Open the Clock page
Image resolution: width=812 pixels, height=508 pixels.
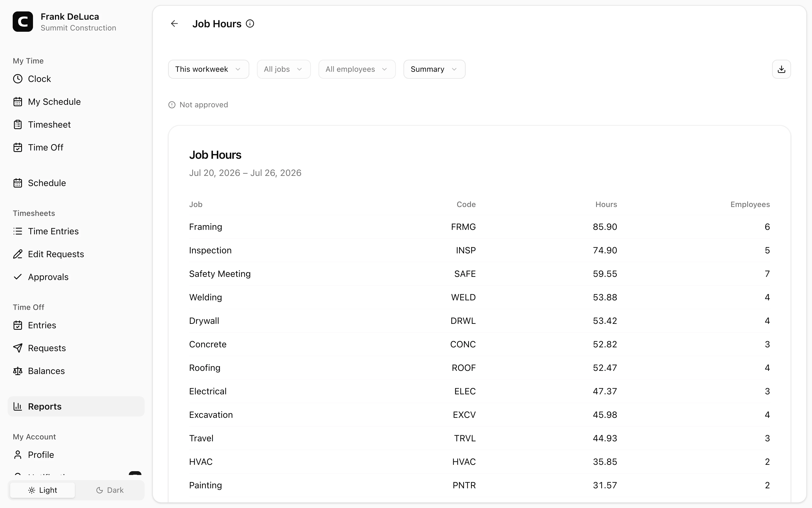(76, 79)
